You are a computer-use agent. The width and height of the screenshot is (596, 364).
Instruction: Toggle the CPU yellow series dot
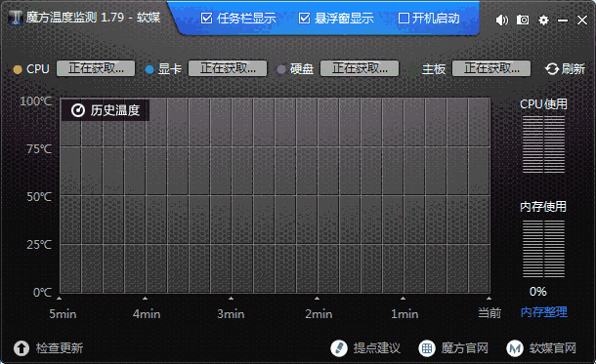(x=18, y=69)
